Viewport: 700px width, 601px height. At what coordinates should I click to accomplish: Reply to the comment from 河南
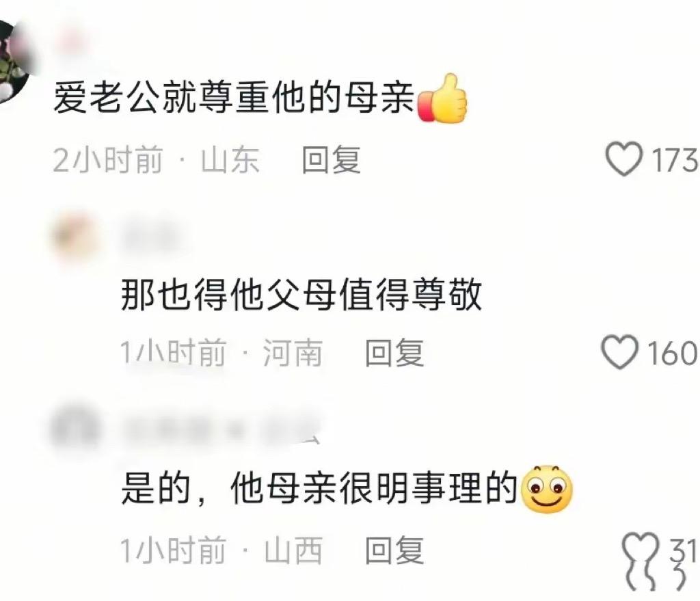[x=394, y=353]
